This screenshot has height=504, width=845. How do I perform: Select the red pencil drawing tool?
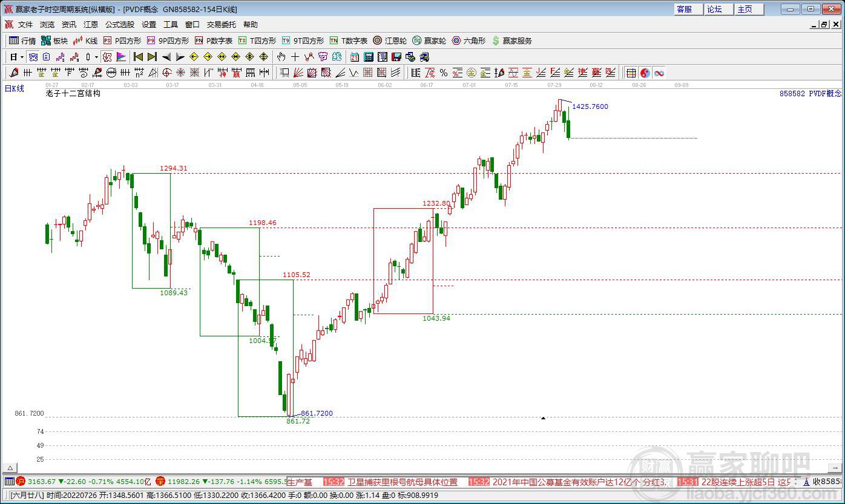(14, 73)
